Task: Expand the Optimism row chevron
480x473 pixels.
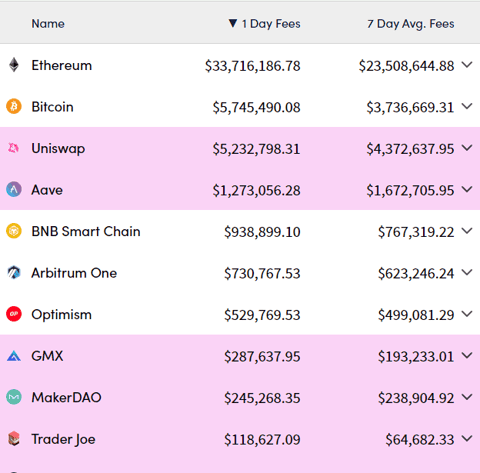Action: [x=467, y=314]
